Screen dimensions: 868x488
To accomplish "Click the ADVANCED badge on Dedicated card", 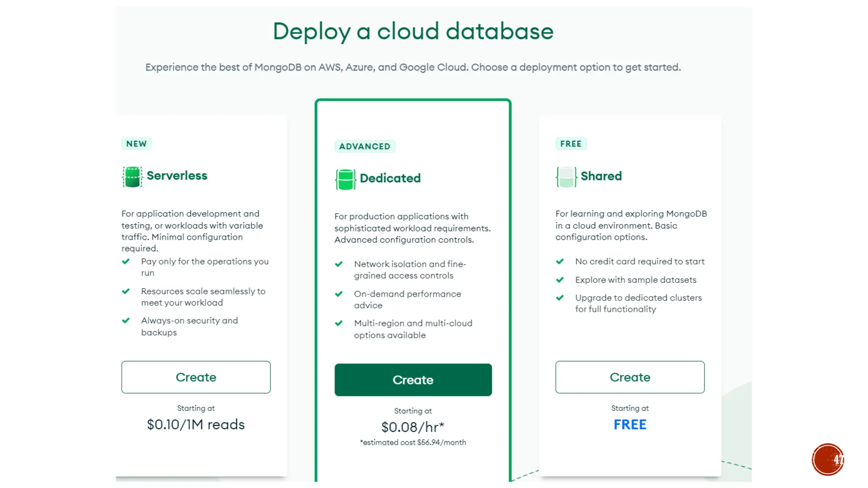I will [364, 146].
